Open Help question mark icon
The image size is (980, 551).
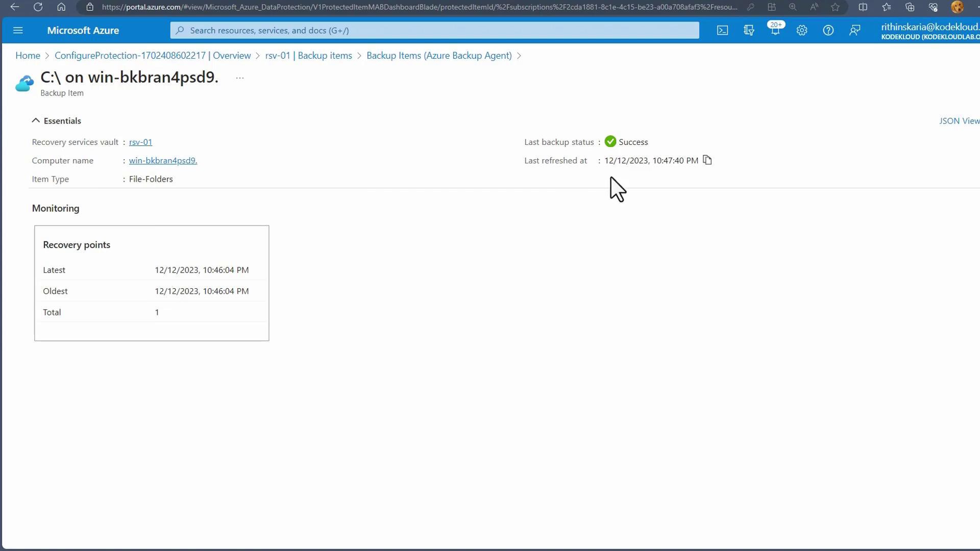click(x=828, y=31)
